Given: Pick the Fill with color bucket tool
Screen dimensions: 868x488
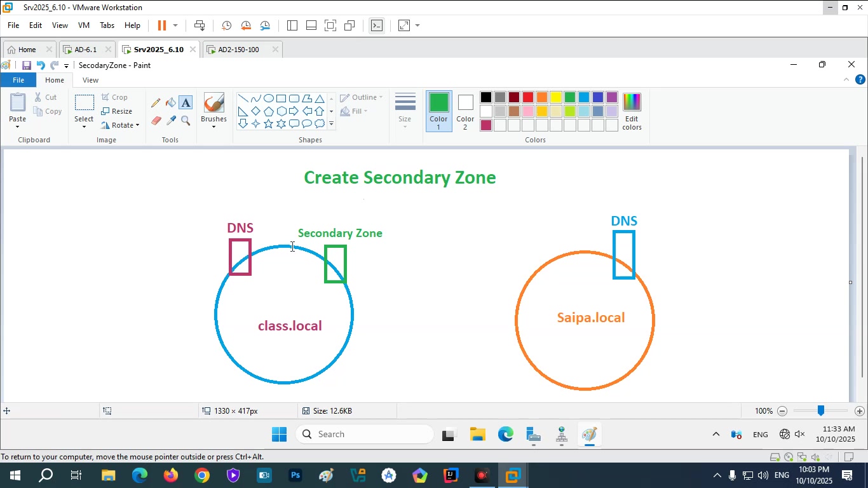Looking at the screenshot, I should coord(170,103).
